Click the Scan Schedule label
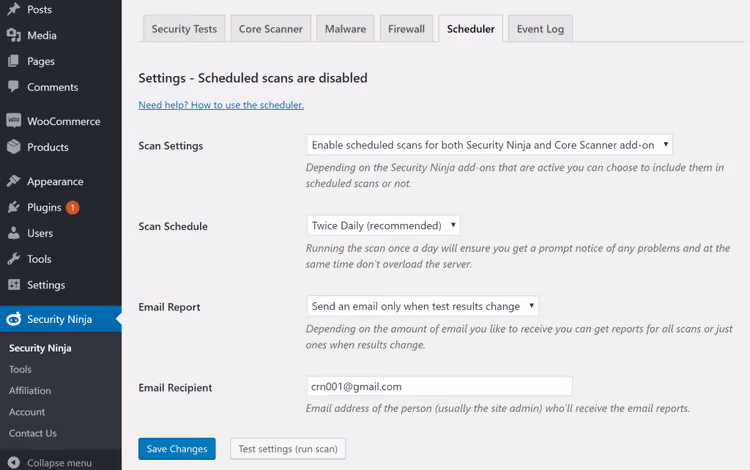 pyautogui.click(x=173, y=226)
